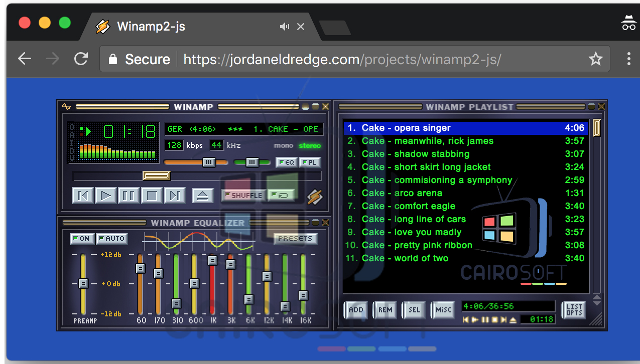The height and width of the screenshot is (364, 640).
Task: Select track "3. Cake - shadow stabbing"
Action: click(x=465, y=154)
